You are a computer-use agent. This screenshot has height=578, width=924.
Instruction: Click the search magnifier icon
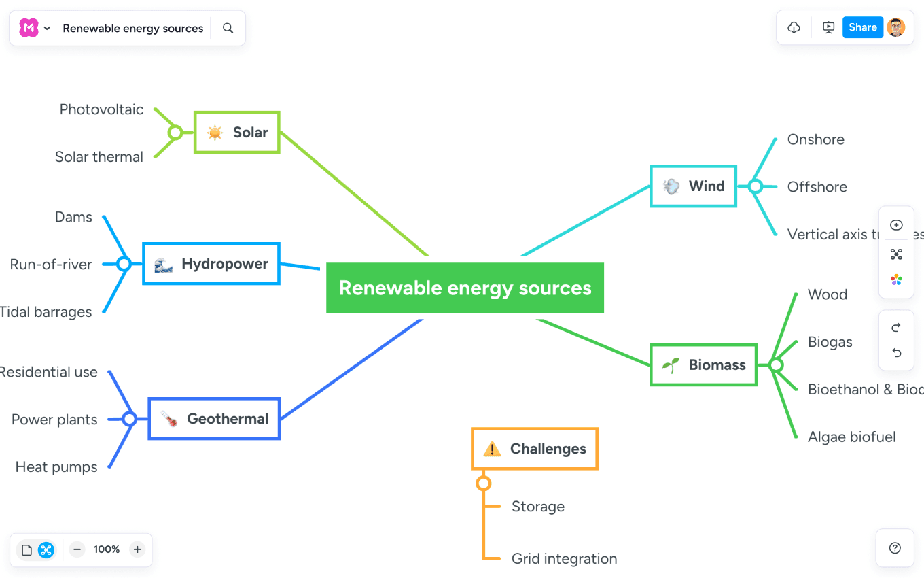coord(228,28)
